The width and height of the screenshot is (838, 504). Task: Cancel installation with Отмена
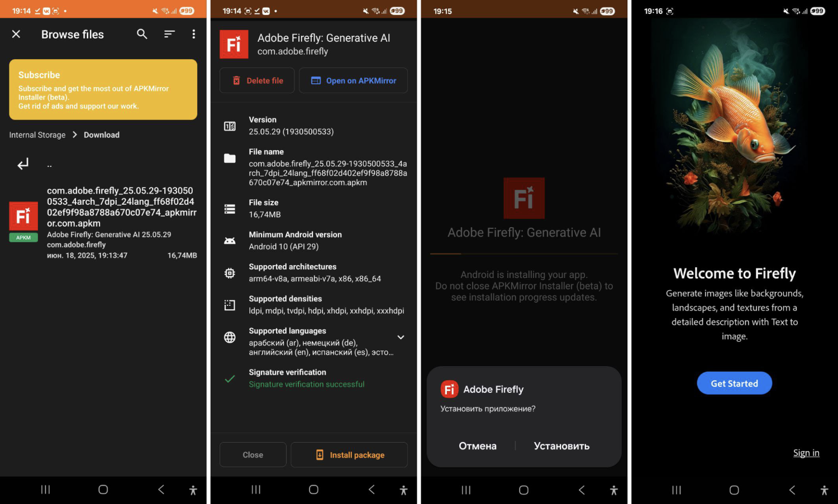click(478, 446)
